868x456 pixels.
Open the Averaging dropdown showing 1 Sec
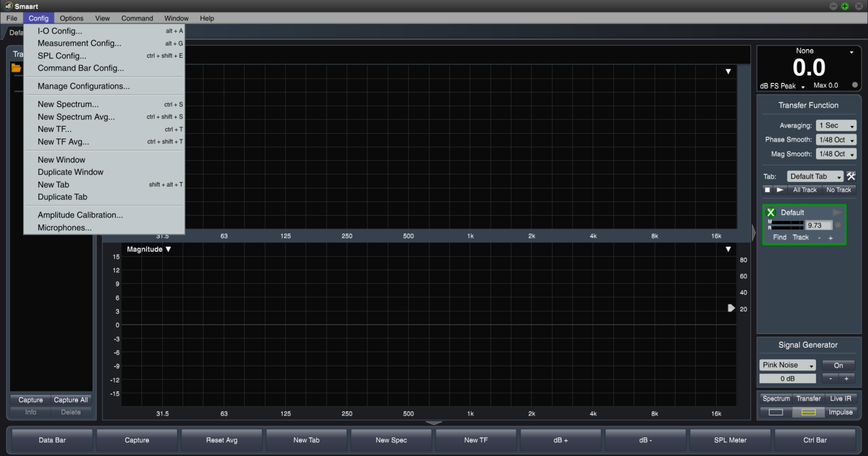click(x=835, y=125)
